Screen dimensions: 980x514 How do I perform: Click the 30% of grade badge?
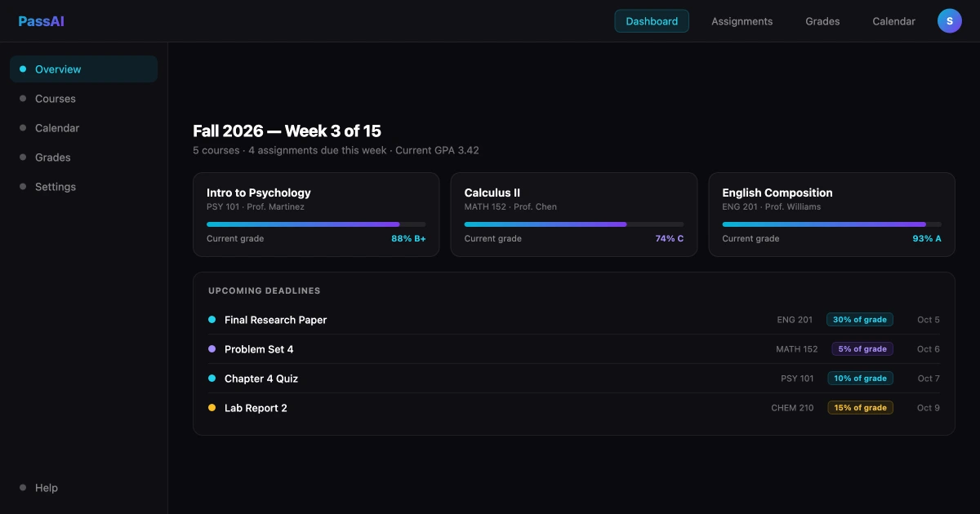point(860,320)
